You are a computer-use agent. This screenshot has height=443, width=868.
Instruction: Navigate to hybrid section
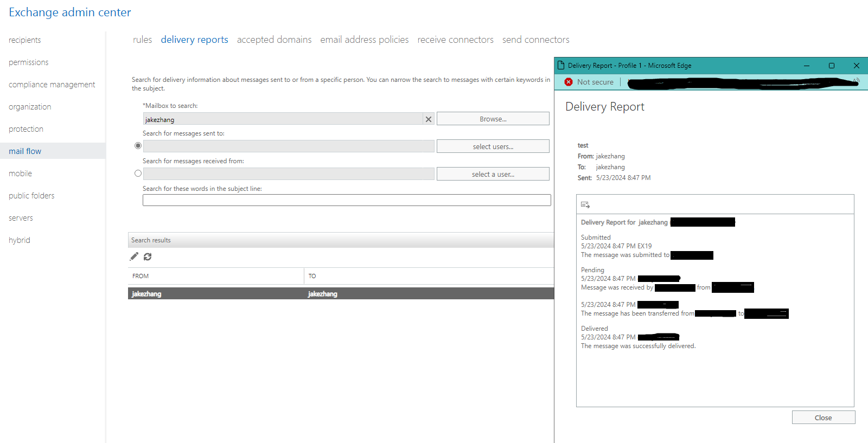[20, 240]
